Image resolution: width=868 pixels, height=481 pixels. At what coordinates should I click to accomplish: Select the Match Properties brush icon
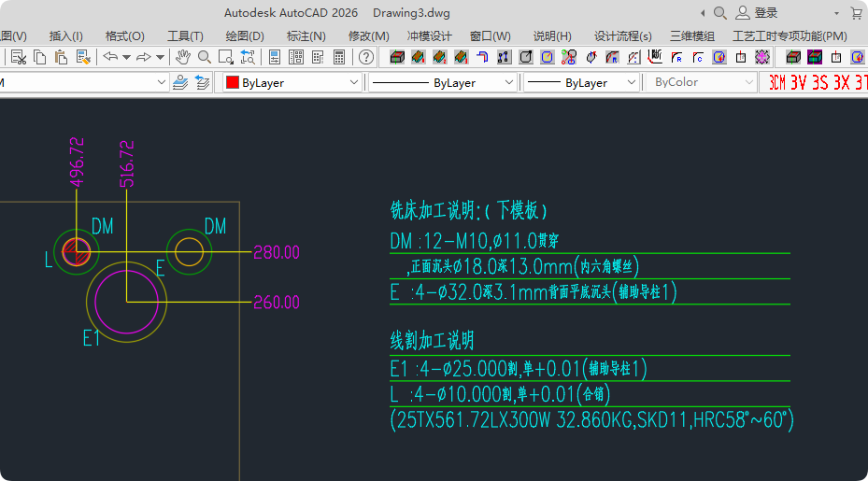[83, 57]
